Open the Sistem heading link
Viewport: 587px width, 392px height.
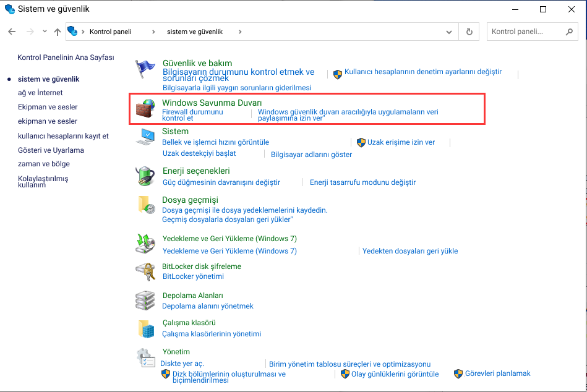[175, 131]
